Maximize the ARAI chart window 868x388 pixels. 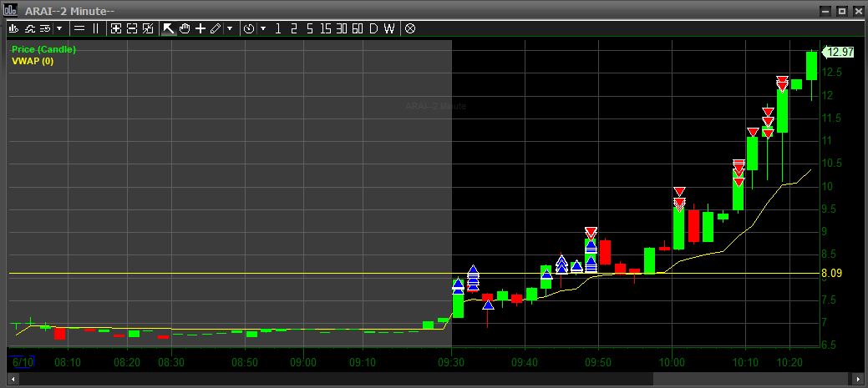pos(841,11)
